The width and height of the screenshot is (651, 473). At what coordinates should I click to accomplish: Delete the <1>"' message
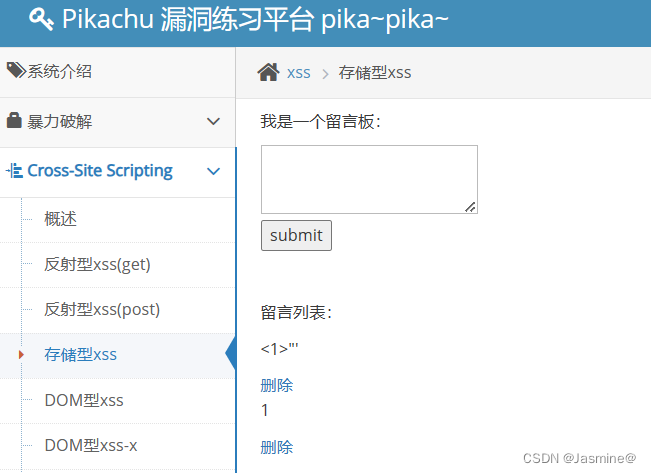coord(277,385)
